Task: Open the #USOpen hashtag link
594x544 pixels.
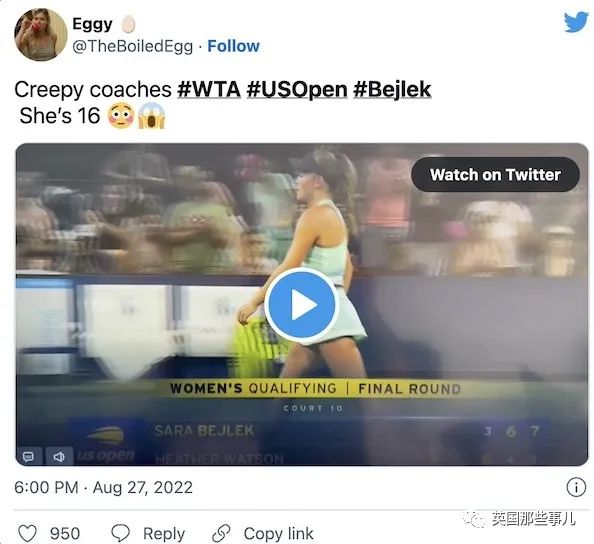Action: (x=297, y=90)
